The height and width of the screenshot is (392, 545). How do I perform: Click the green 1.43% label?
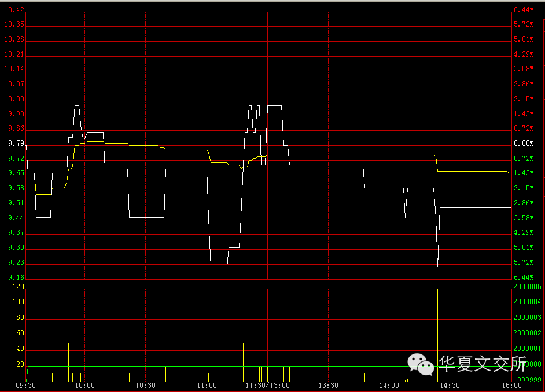point(524,173)
